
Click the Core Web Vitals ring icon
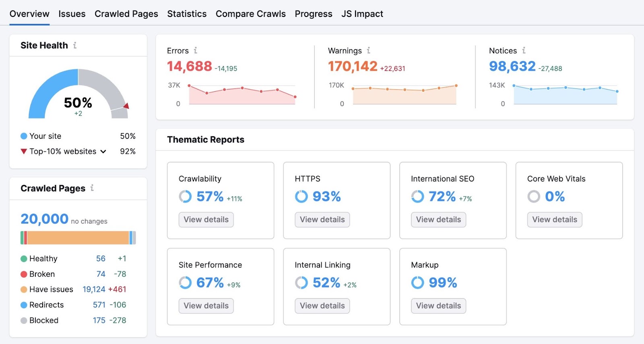[x=534, y=196]
